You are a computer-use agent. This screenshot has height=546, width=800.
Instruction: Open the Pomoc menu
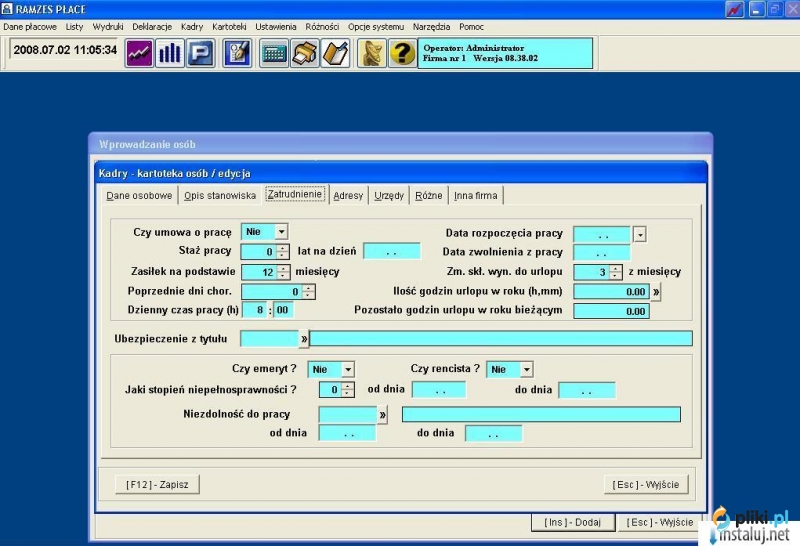[471, 27]
